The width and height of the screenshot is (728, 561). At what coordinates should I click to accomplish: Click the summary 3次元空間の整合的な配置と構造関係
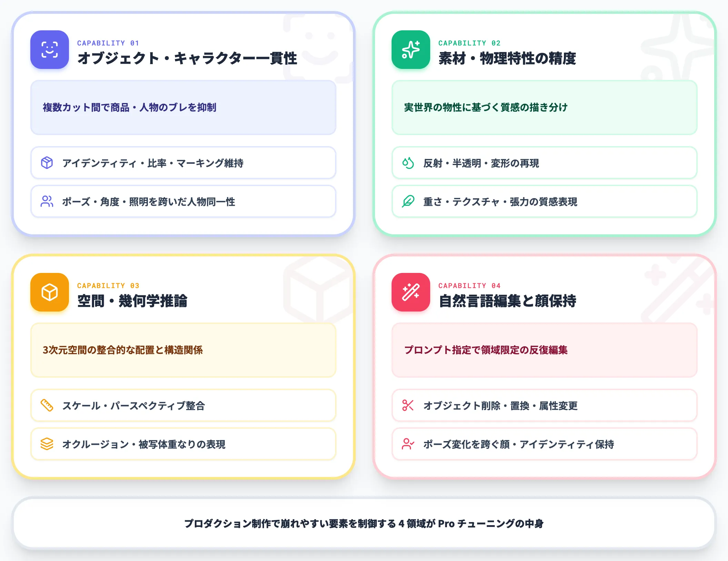(x=123, y=350)
